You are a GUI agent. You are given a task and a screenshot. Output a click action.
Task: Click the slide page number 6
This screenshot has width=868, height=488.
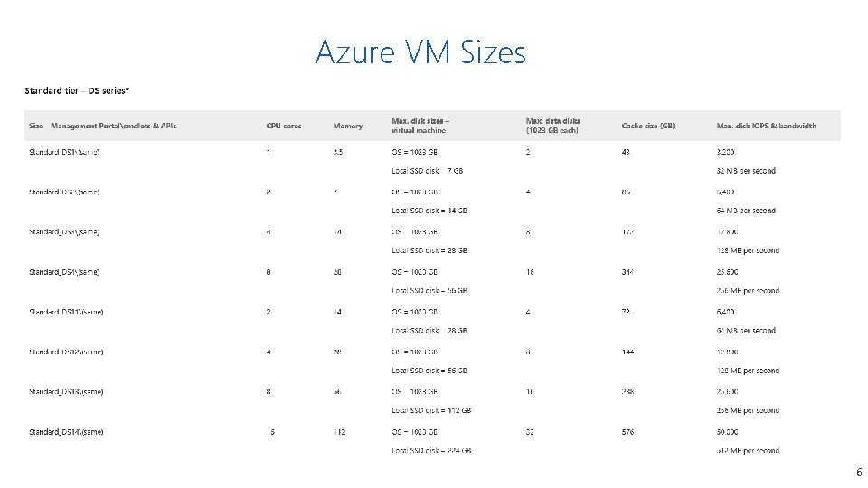tap(859, 472)
